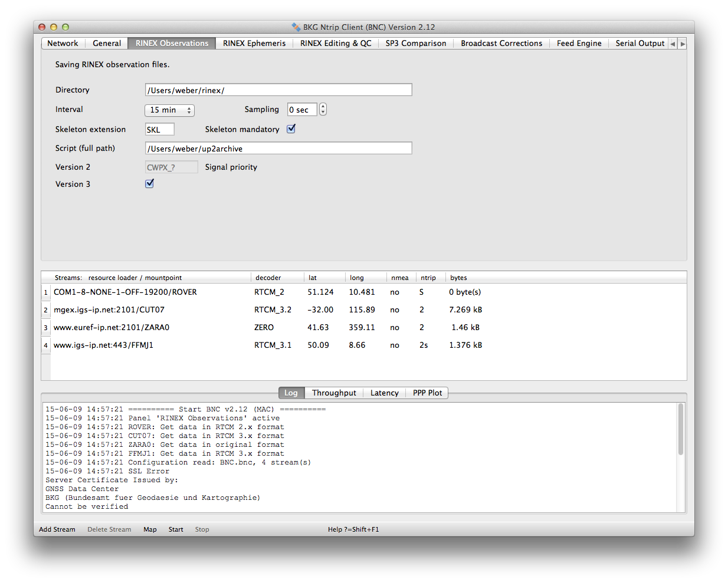Click the Add Stream button

point(57,529)
